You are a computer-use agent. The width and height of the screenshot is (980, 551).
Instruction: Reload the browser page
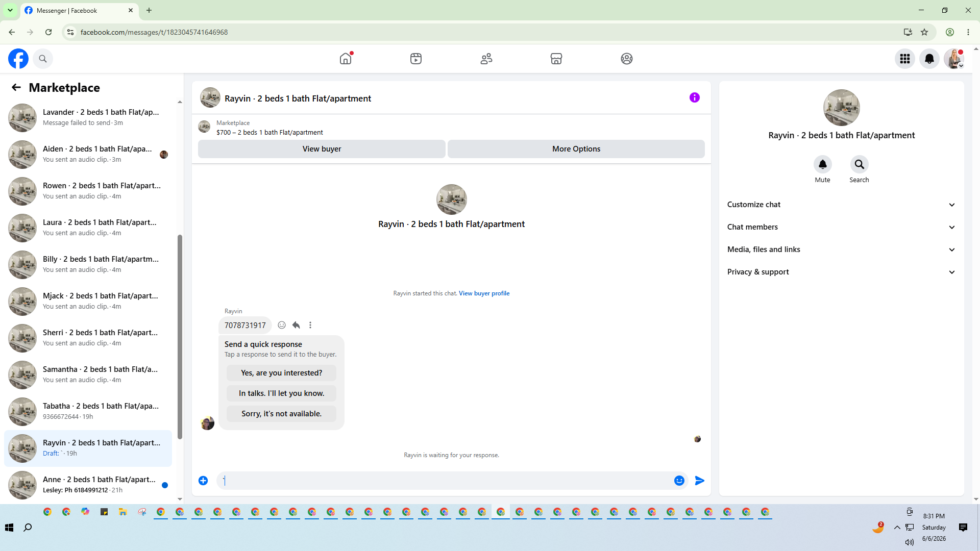(x=48, y=32)
